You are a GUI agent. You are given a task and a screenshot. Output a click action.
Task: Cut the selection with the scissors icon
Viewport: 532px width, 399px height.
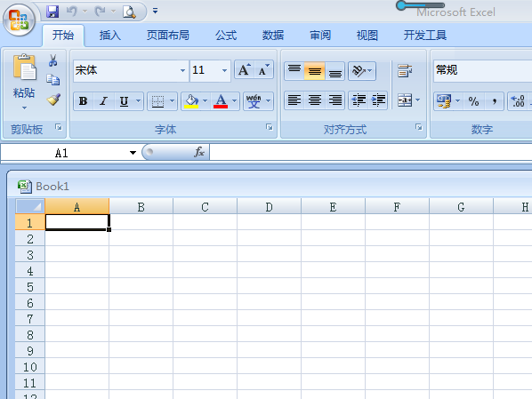pos(52,60)
